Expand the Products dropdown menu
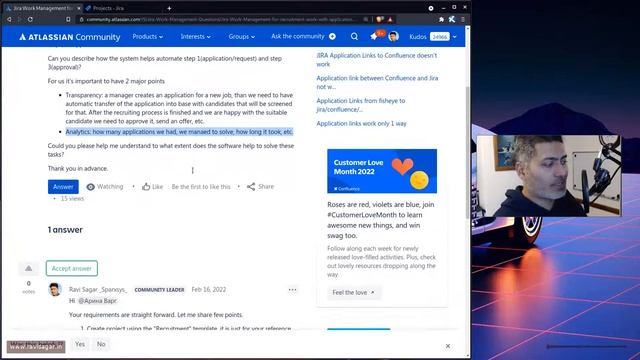640x360 pixels. coord(147,36)
